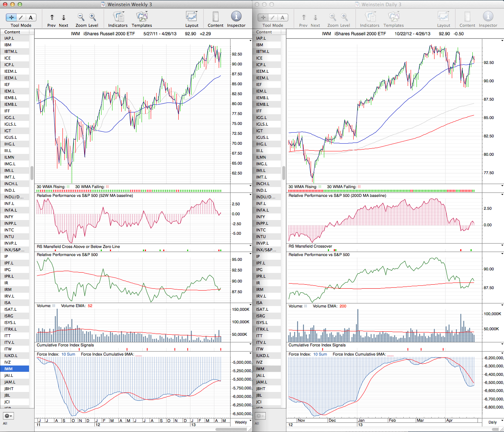The image size is (504, 432).
Task: Select the line drawing tool mode in Weekly window
Action: click(21, 17)
